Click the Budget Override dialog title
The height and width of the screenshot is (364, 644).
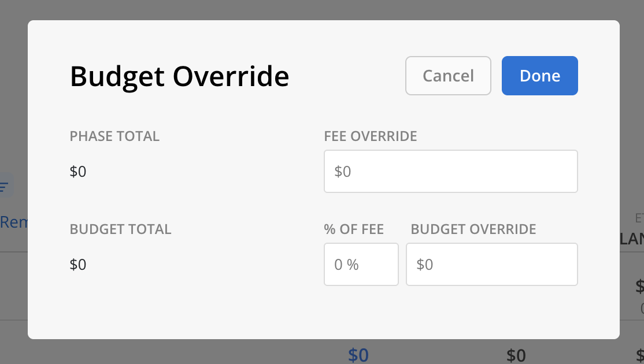[179, 77]
